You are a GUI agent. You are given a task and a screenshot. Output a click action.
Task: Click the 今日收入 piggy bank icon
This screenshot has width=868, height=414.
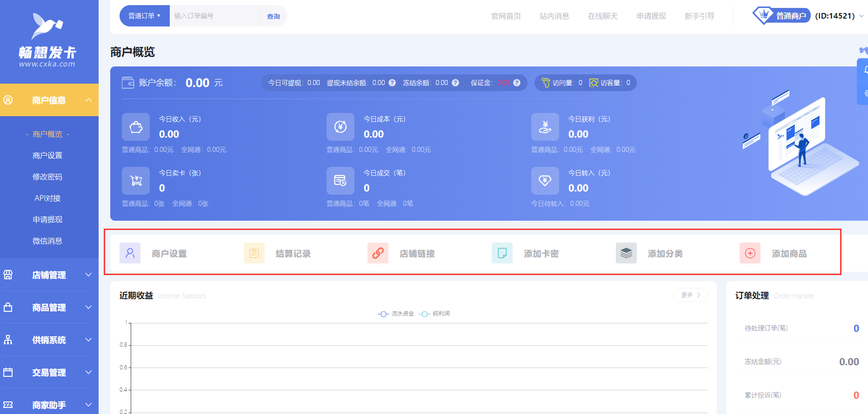(136, 127)
